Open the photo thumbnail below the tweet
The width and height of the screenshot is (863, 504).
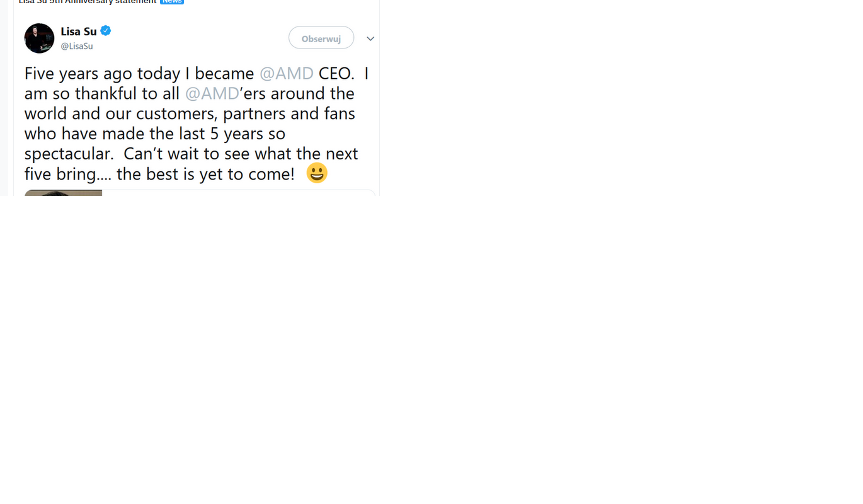tap(63, 193)
